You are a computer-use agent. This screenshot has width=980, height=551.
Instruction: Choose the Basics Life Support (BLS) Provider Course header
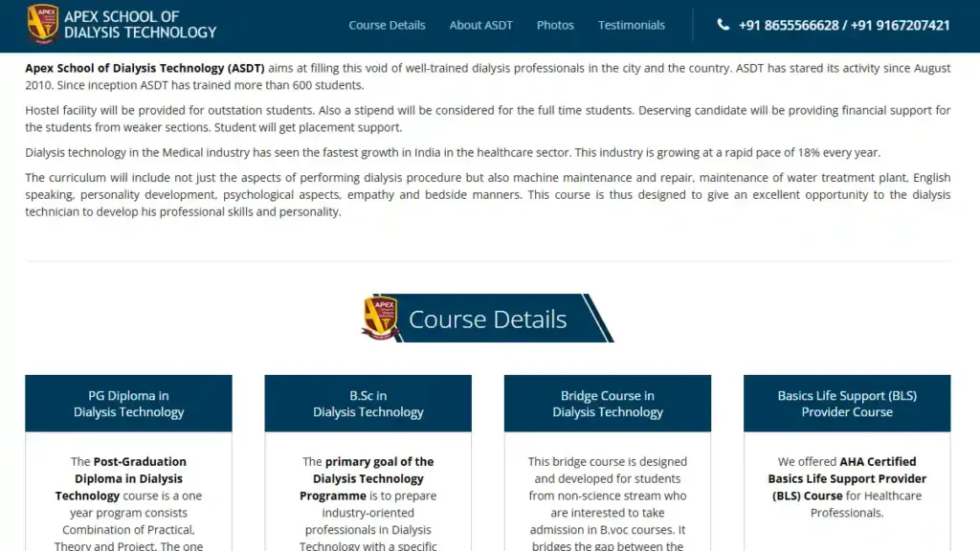[846, 404]
